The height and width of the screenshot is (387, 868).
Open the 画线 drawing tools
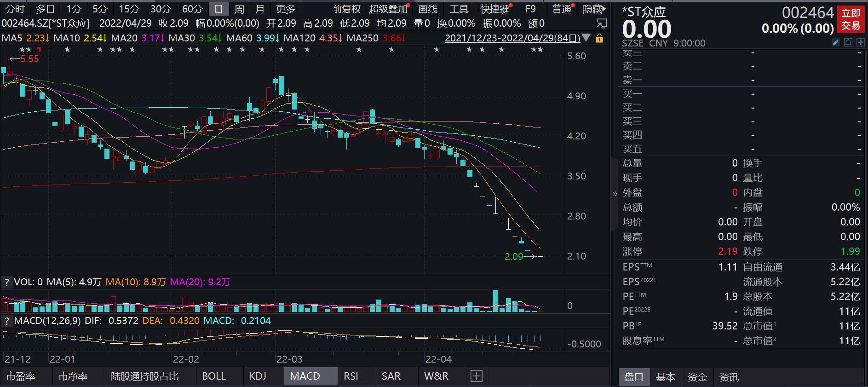click(x=428, y=9)
